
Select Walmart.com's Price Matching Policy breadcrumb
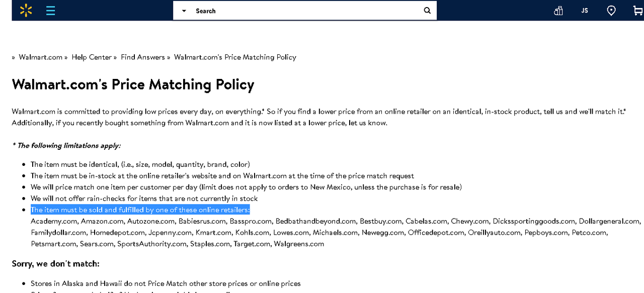click(x=235, y=57)
